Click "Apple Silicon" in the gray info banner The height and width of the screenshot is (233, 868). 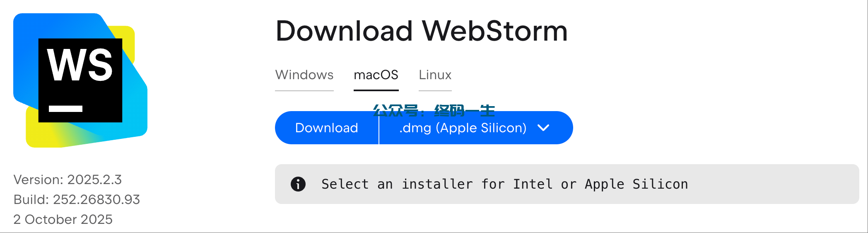pos(636,184)
